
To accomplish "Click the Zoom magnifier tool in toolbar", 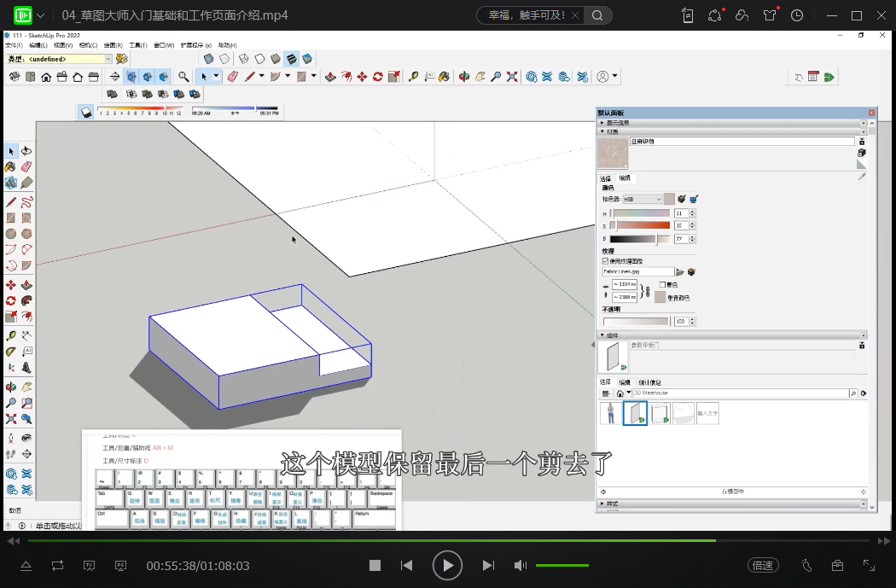I will click(x=183, y=77).
